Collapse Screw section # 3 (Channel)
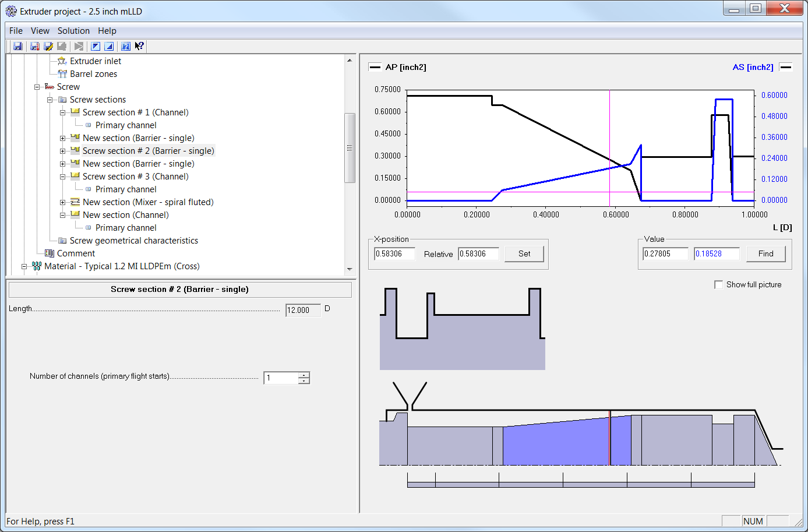This screenshot has width=808, height=532. (62, 177)
